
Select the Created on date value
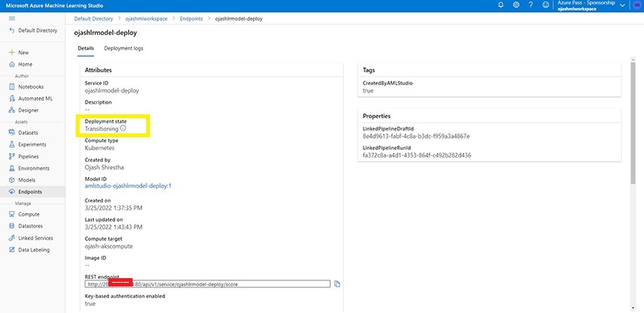[114, 208]
